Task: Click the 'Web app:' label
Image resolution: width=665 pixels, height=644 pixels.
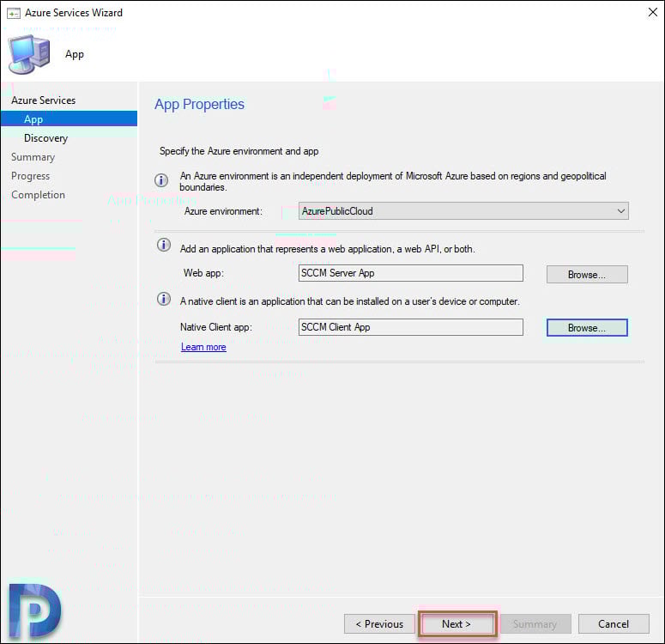Action: [x=203, y=273]
